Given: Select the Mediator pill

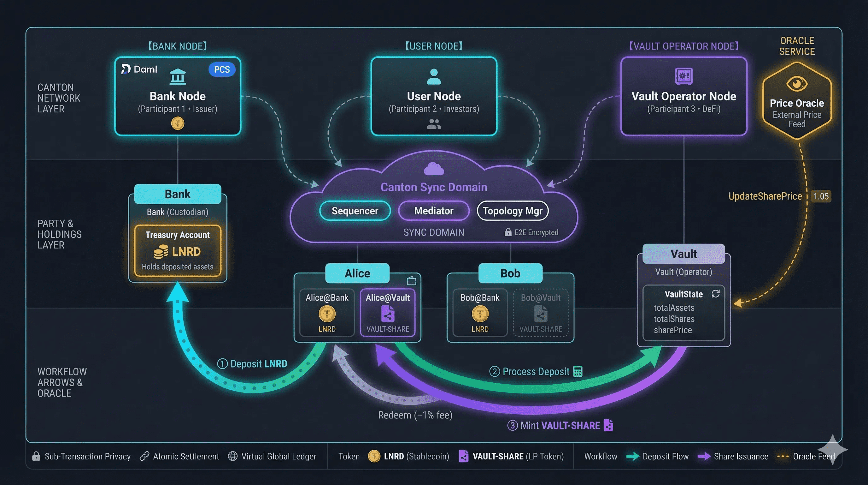Looking at the screenshot, I should [434, 211].
